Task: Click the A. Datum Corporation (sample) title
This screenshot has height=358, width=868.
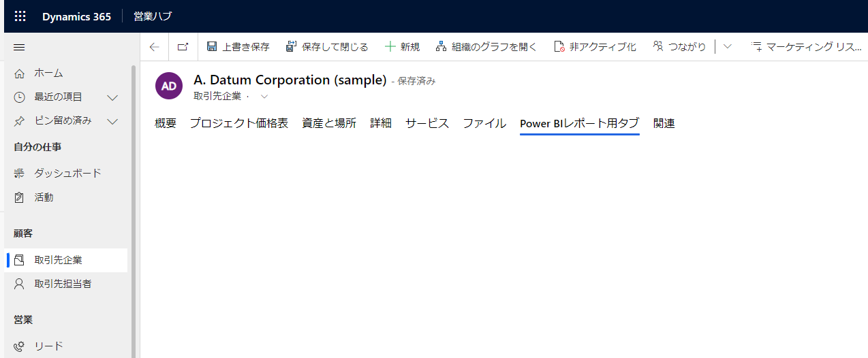Action: coord(290,80)
